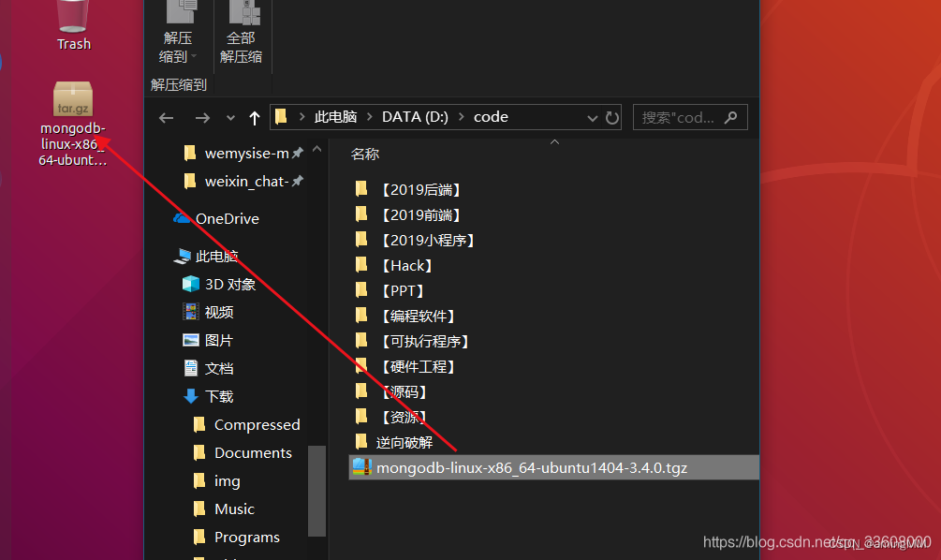Open the Trash icon on the desktop
The height and width of the screenshot is (560, 941).
(x=73, y=24)
